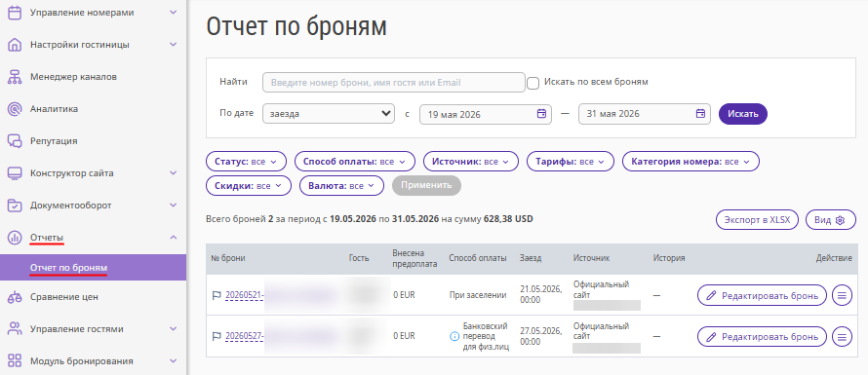This screenshot has height=375, width=868.
Task: Click Редактировать бронь for booking 20260527
Action: point(762,336)
